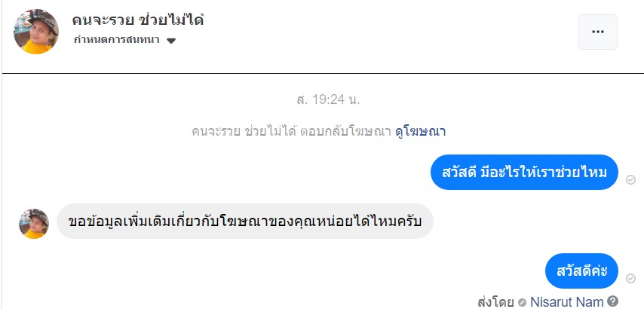Click the กำหนดการสนทนา label

pyautogui.click(x=118, y=41)
